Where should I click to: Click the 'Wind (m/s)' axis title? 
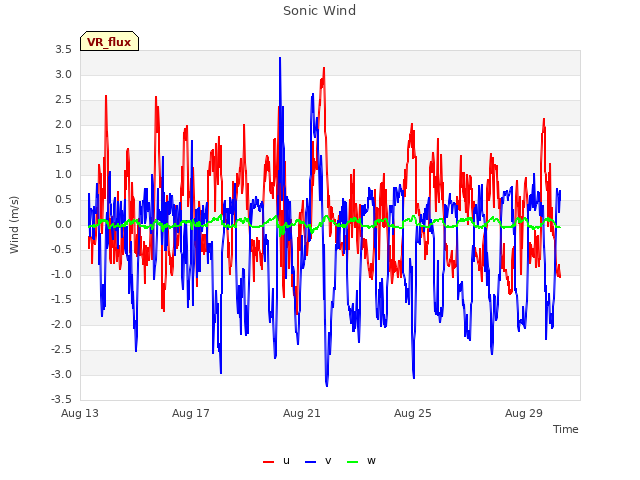click(x=14, y=225)
